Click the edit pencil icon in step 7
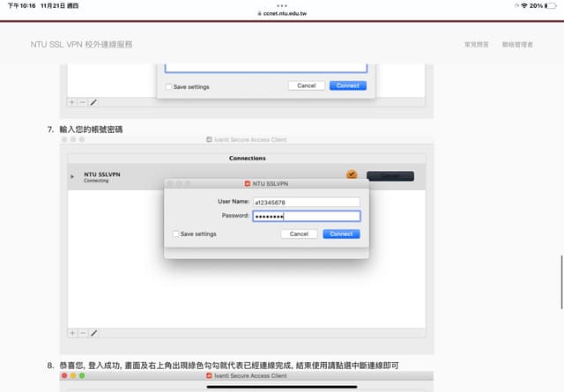The width and height of the screenshot is (564, 392). click(x=93, y=333)
